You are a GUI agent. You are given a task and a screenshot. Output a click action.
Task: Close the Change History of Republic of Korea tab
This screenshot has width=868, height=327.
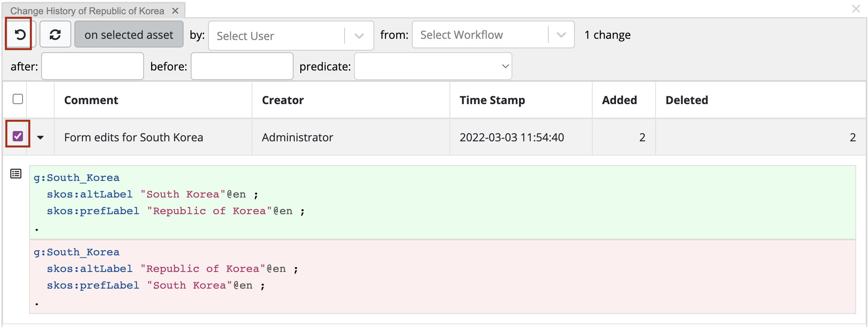175,11
